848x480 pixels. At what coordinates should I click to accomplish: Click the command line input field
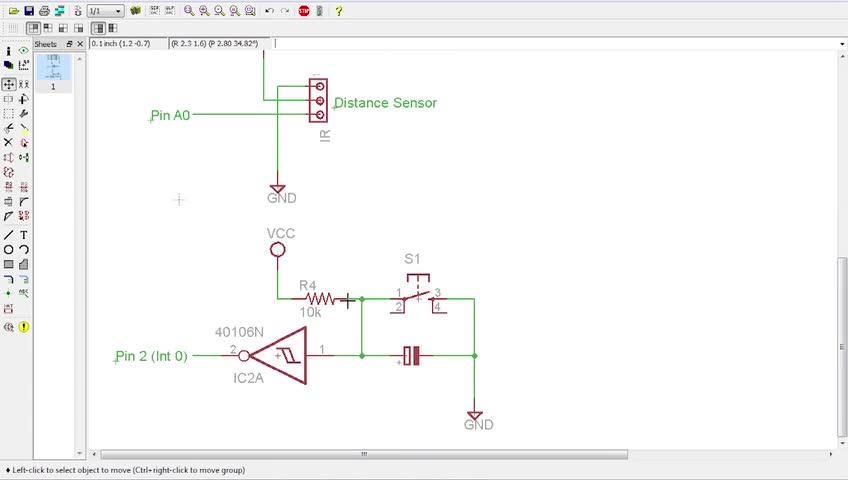pyautogui.click(x=554, y=43)
